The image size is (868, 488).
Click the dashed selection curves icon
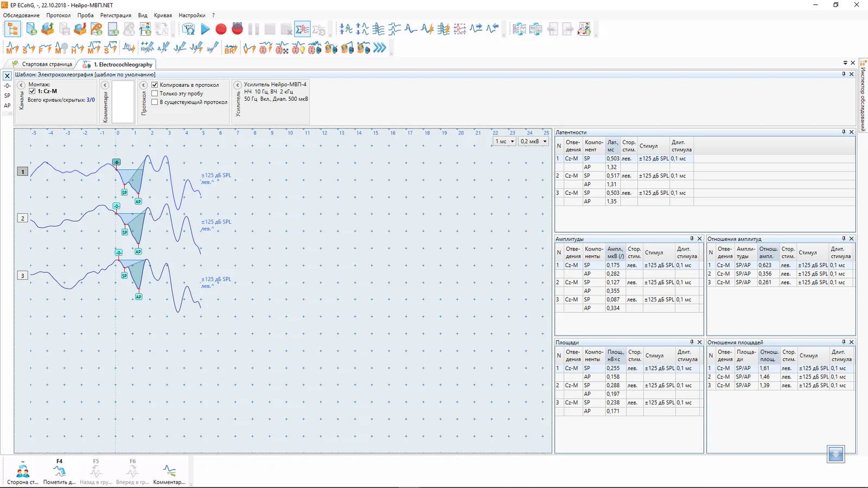[460, 29]
